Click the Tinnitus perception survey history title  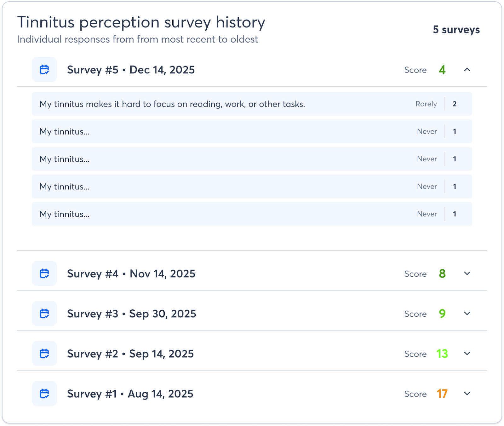[141, 22]
